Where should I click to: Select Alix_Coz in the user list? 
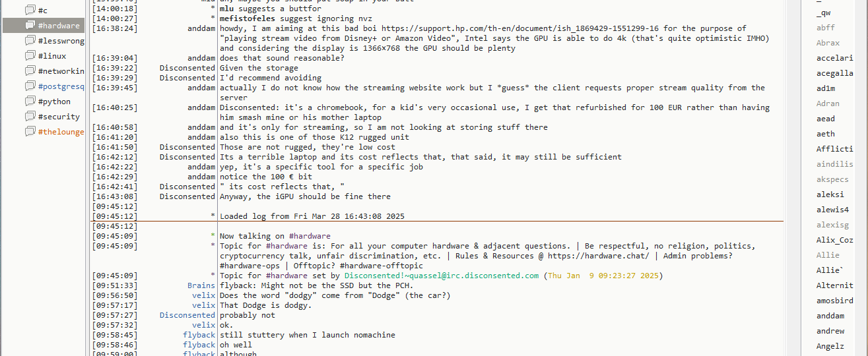point(834,240)
